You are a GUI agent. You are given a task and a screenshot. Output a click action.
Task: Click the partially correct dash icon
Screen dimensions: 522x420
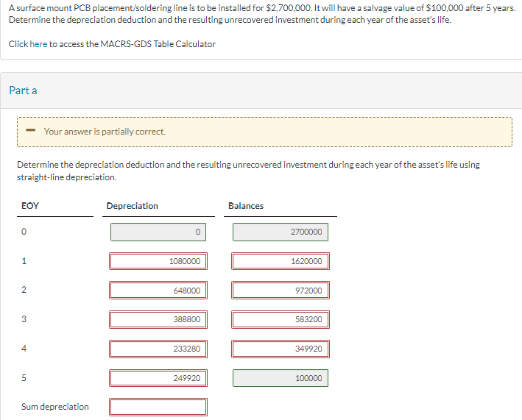point(31,130)
